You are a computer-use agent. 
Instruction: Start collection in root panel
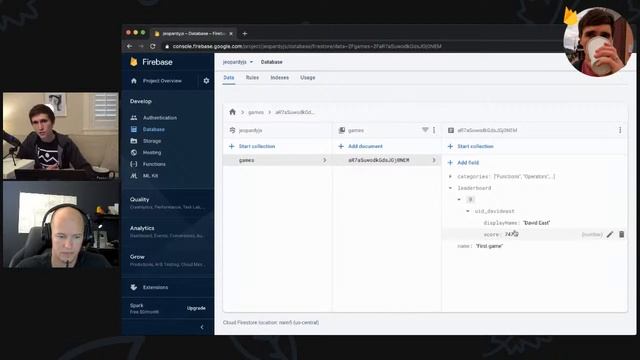[252, 146]
